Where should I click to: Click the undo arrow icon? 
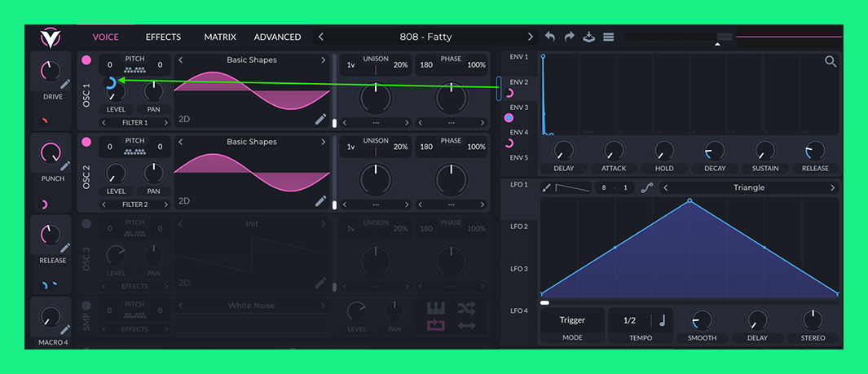pyautogui.click(x=550, y=37)
